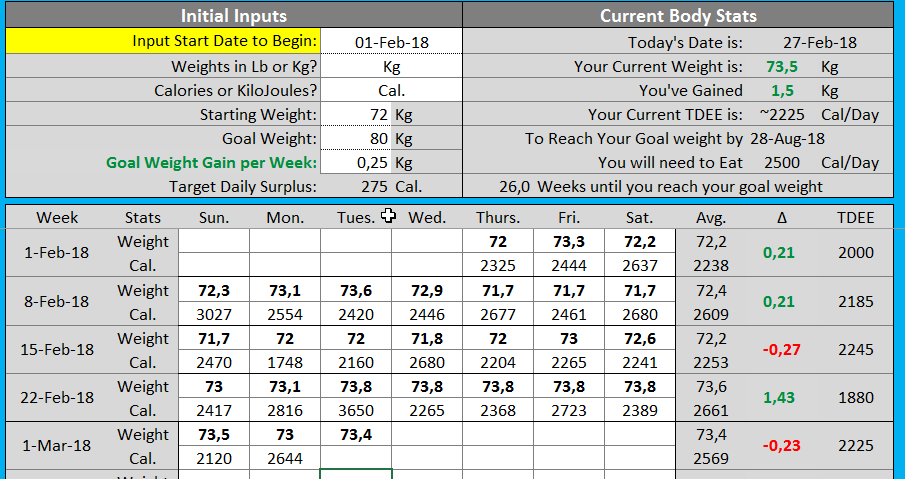The height and width of the screenshot is (479, 905).
Task: Select the Kg units cell beside Weights in Lb or Kg
Action: (392, 67)
